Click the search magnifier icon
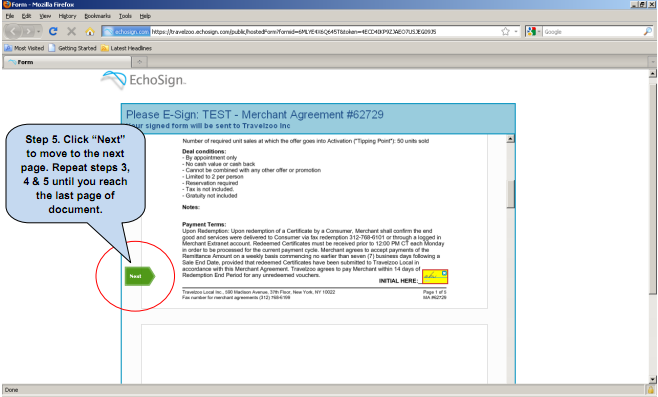The height and width of the screenshot is (397, 658). (x=648, y=31)
